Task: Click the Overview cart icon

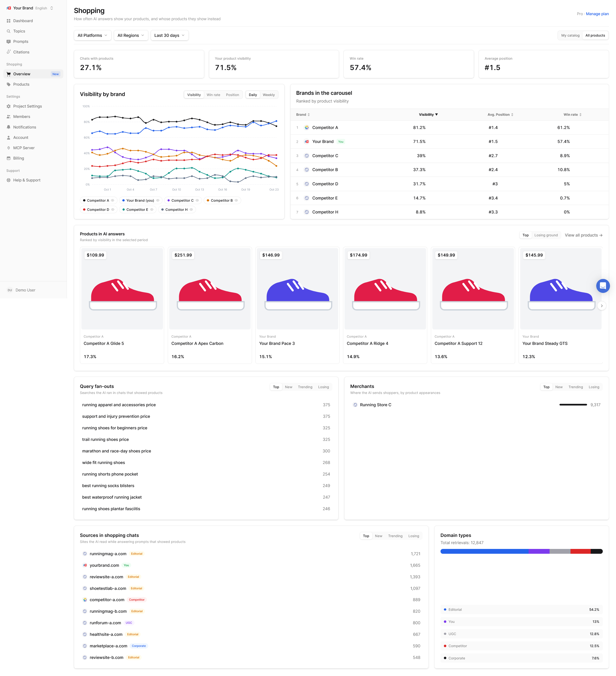Action: coord(9,74)
